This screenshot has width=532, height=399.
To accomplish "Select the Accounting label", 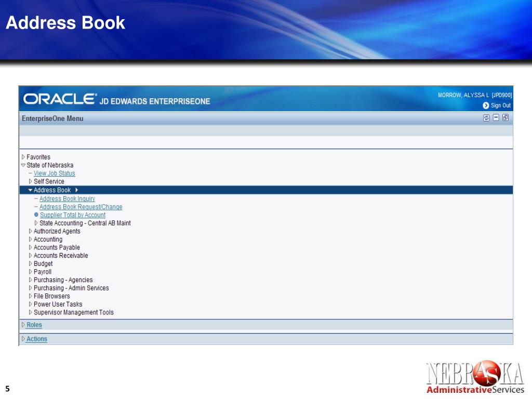I will click(48, 240).
